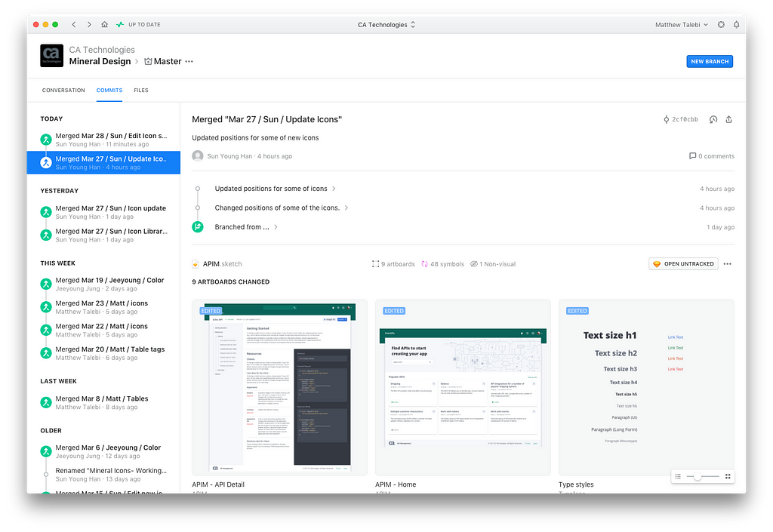
Task: Click chevron after Mineral Design breadcrumb
Action: [137, 62]
